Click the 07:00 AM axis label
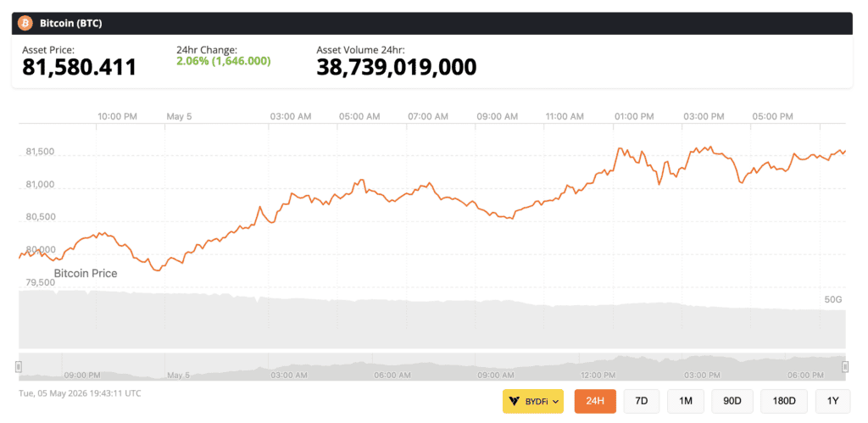The width and height of the screenshot is (868, 423). (428, 116)
